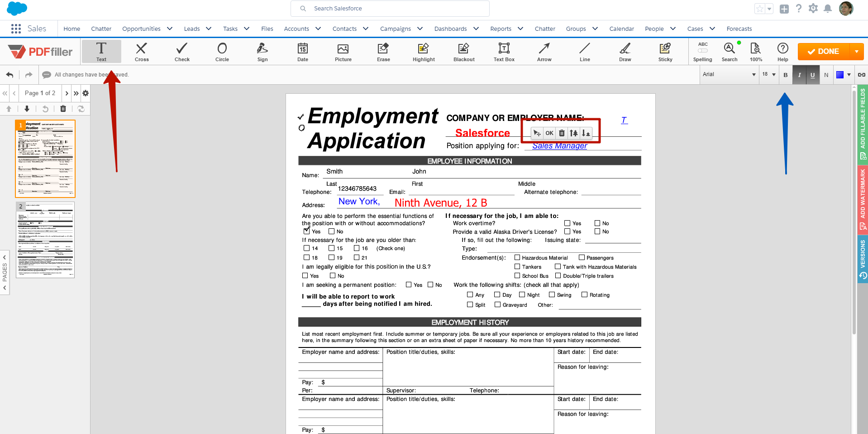Select the Cross tool
This screenshot has width=868, height=434.
click(142, 51)
